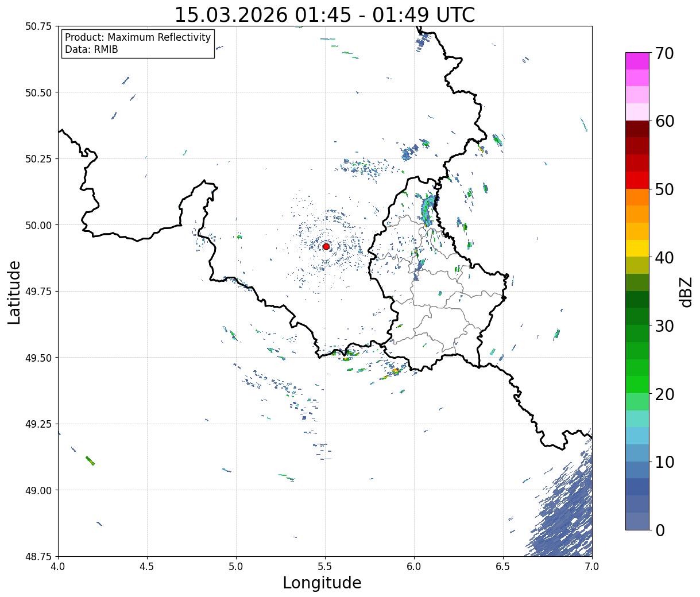Image resolution: width=700 pixels, height=597 pixels.
Task: Click the colorbar tick label 10
Action: pos(664,462)
